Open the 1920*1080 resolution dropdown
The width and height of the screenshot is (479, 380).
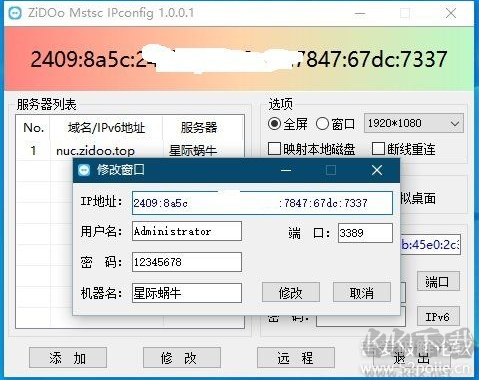tap(414, 123)
